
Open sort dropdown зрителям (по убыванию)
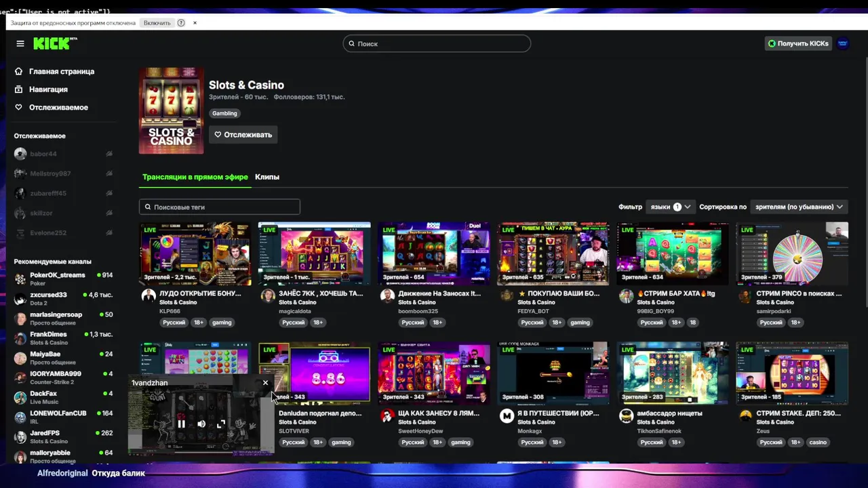click(799, 207)
